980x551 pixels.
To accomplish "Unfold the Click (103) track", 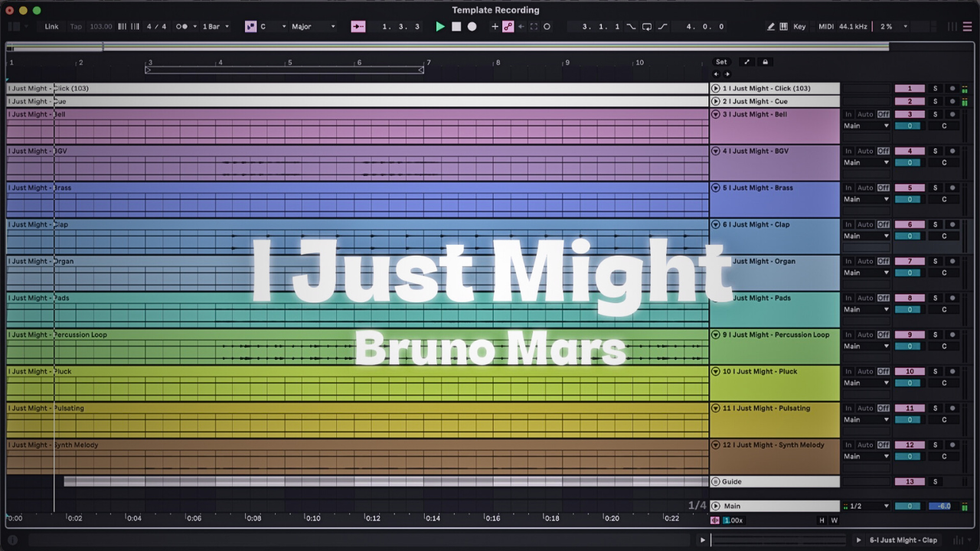I will [716, 88].
